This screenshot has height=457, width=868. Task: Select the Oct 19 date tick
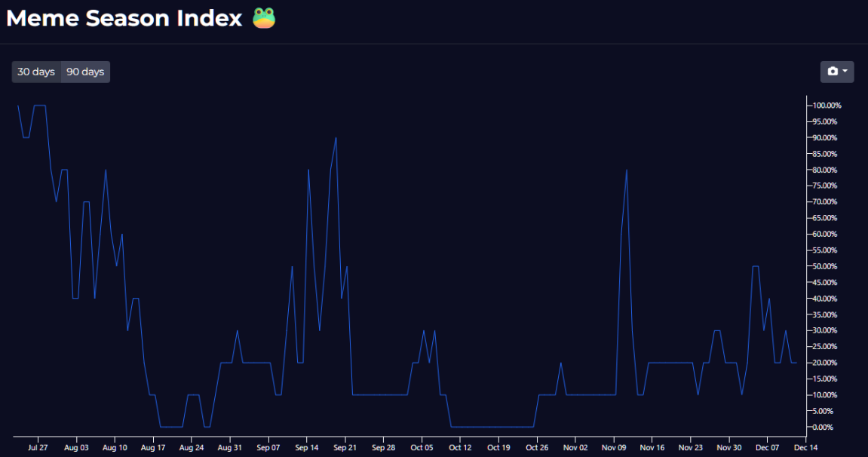point(498,447)
